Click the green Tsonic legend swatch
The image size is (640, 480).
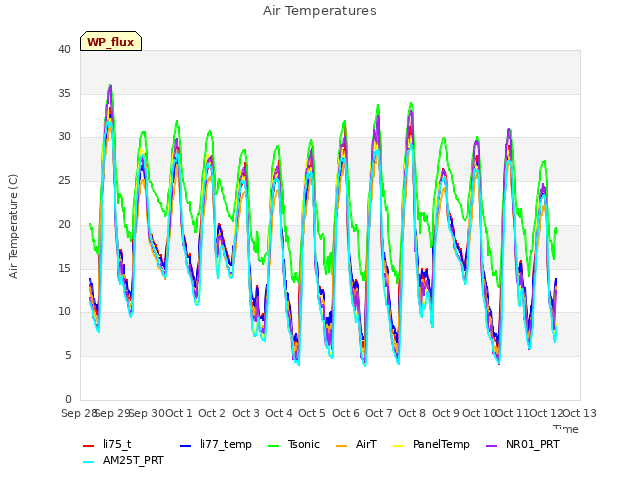point(273,445)
